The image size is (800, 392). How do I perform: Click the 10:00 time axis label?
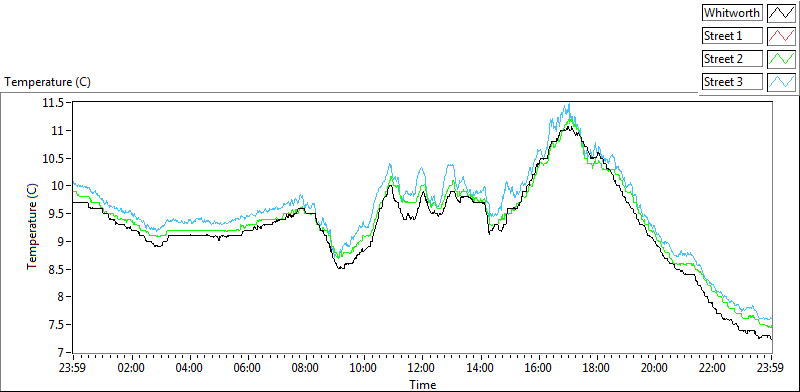pyautogui.click(x=364, y=368)
